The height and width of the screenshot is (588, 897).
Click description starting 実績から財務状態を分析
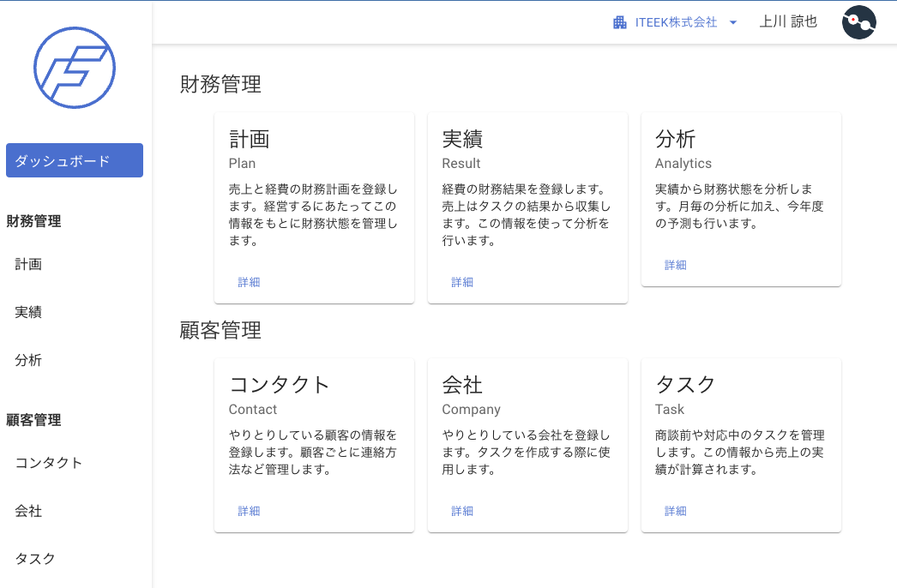tap(740, 207)
